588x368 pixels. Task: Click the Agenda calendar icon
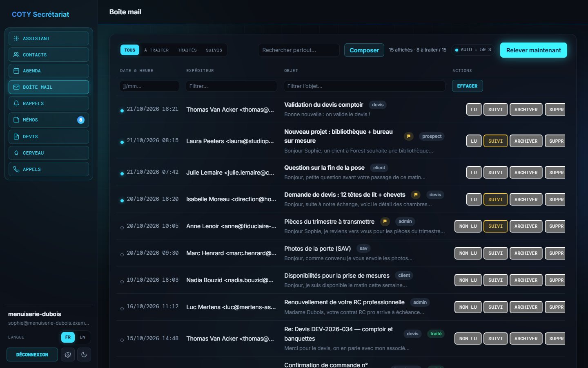coord(16,71)
